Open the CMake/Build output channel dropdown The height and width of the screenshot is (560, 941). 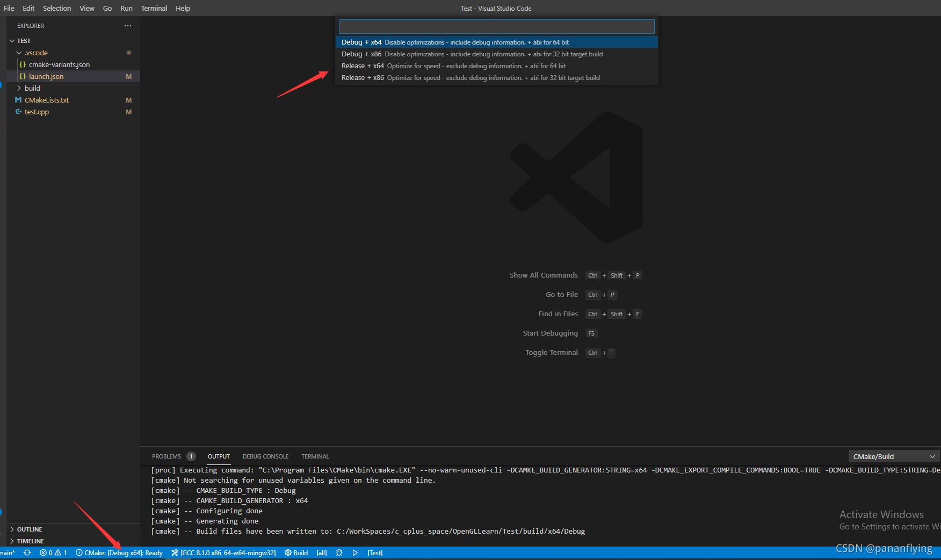pyautogui.click(x=894, y=456)
